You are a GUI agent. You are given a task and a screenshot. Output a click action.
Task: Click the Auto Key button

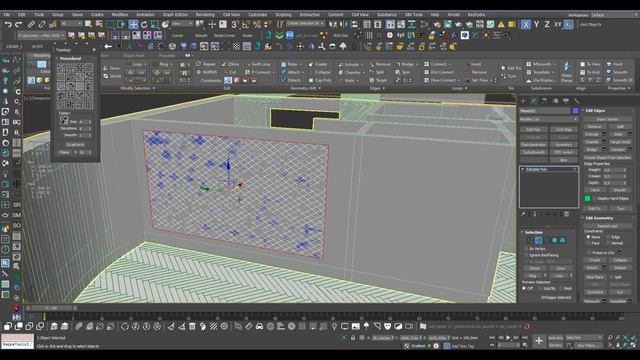click(x=556, y=338)
